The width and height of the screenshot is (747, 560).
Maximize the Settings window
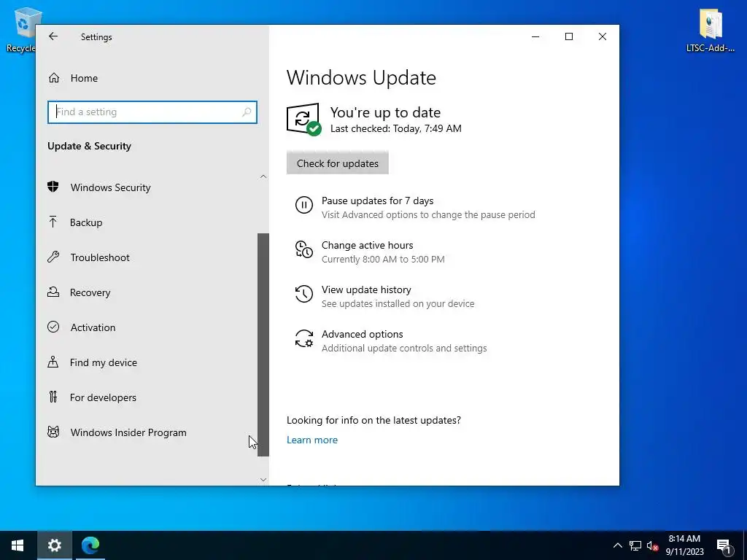569,36
